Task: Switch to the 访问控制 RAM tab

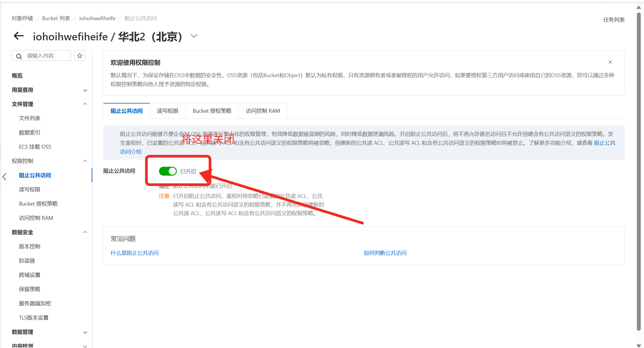Action: click(263, 111)
